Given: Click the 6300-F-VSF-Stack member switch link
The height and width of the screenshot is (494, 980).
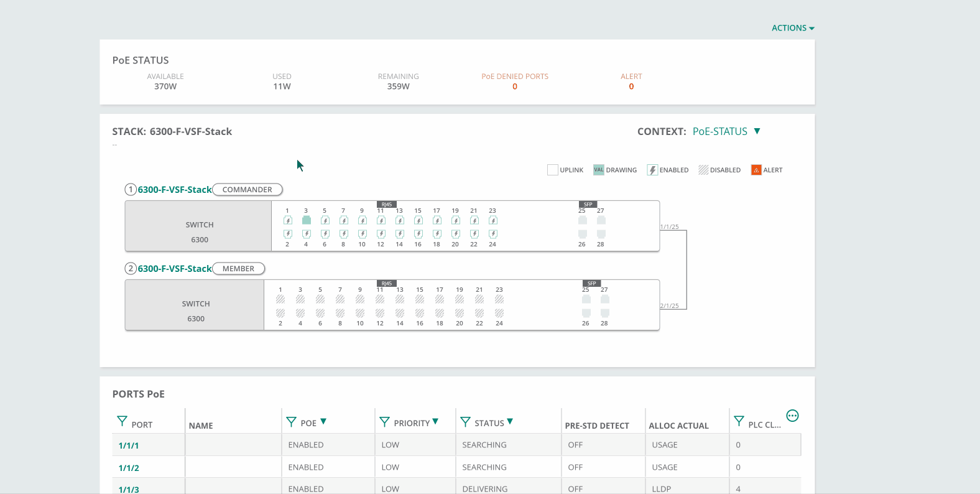Looking at the screenshot, I should [175, 269].
